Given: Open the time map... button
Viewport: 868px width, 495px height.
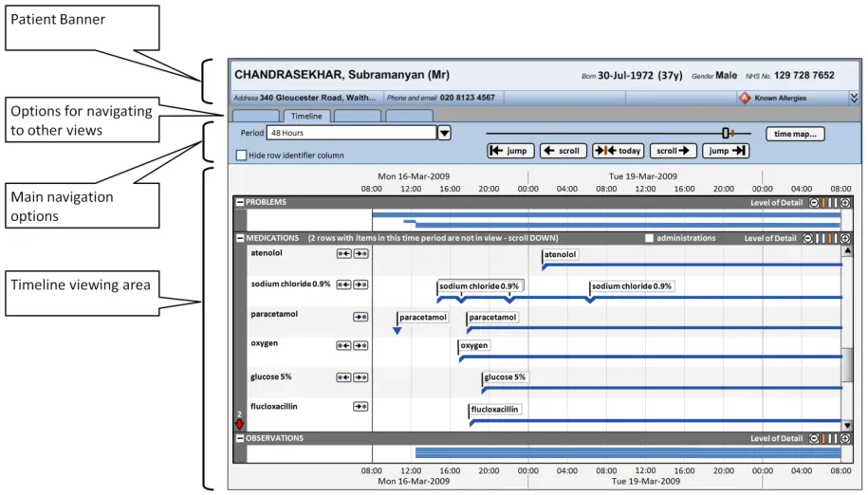Looking at the screenshot, I should [x=795, y=134].
